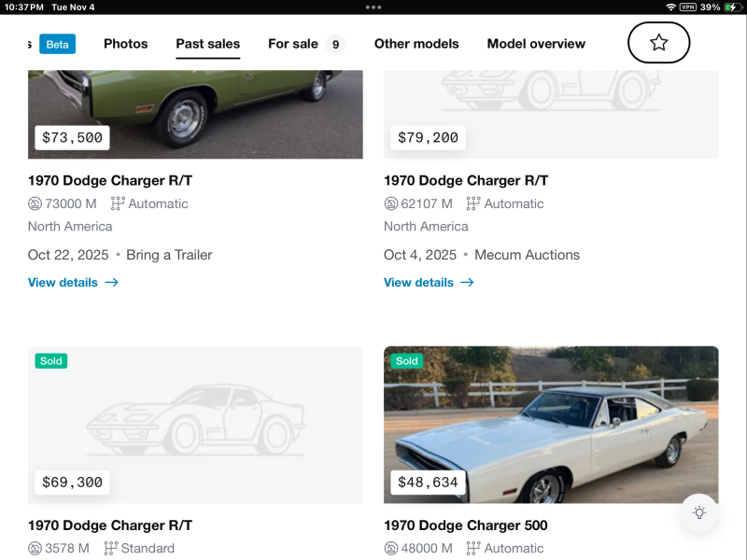Click transmission icon beside 62107 M listing
Screen dimensions: 747x560
tap(472, 203)
